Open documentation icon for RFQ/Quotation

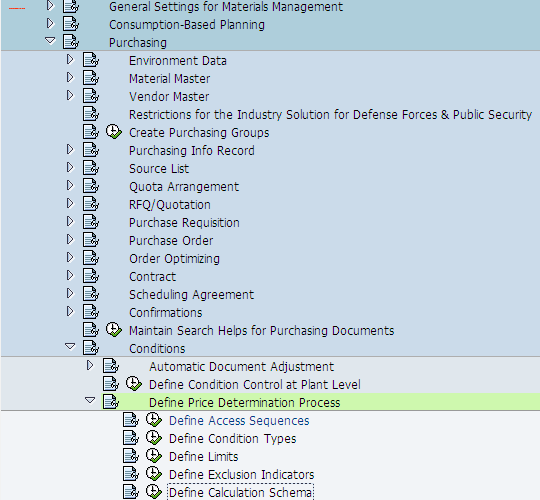pos(91,204)
